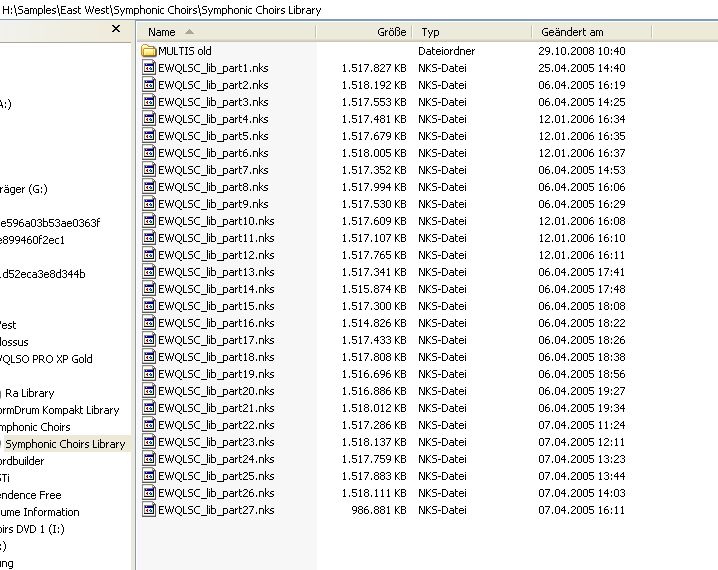Sort files by the Typ column
The height and width of the screenshot is (570, 718).
[472, 32]
